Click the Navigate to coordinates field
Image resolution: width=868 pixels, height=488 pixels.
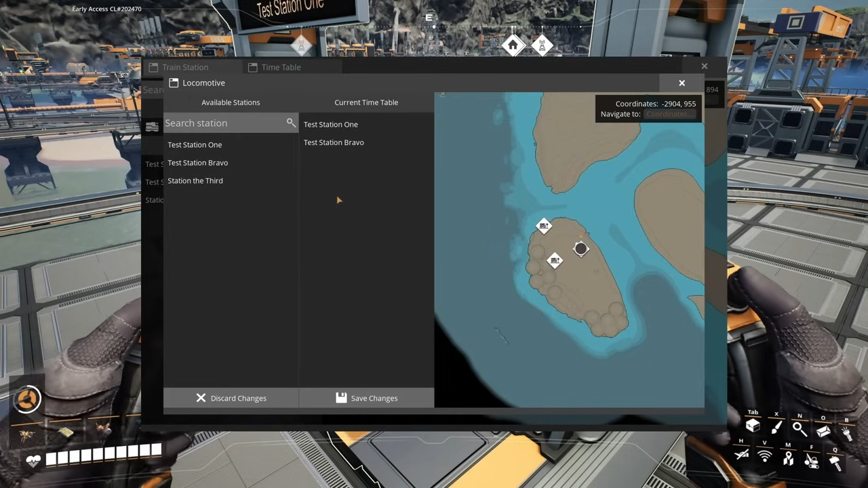click(670, 114)
